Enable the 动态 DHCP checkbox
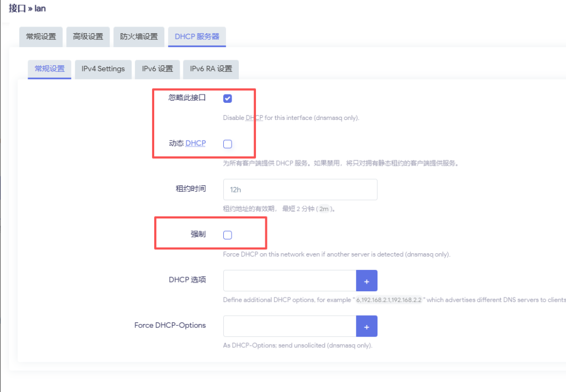The width and height of the screenshot is (566, 392). tap(227, 143)
